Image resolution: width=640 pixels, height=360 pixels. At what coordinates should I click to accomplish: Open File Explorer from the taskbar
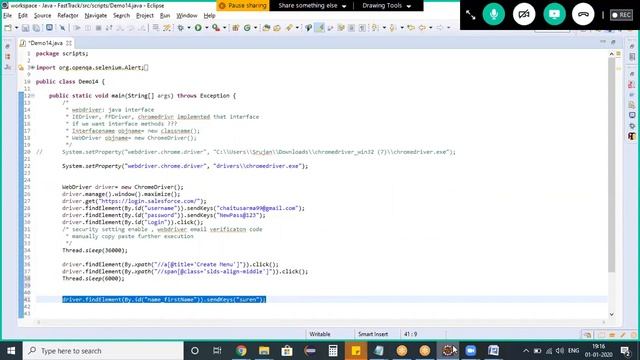click(264, 351)
